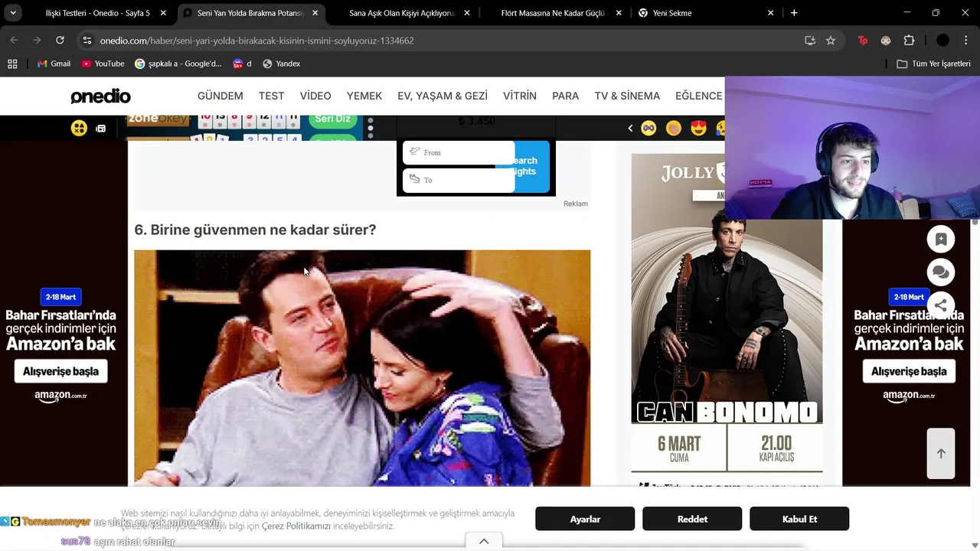This screenshot has height=551, width=980.
Task: Click the Reddet cookie button
Action: (x=692, y=519)
